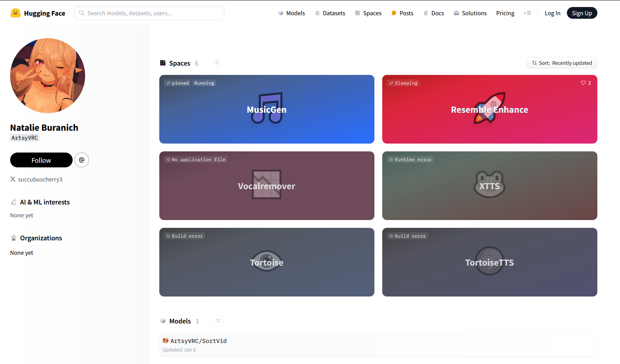Follow ArtsyVRC with the Follow button
Viewport: 620px width, 364px height.
click(41, 160)
